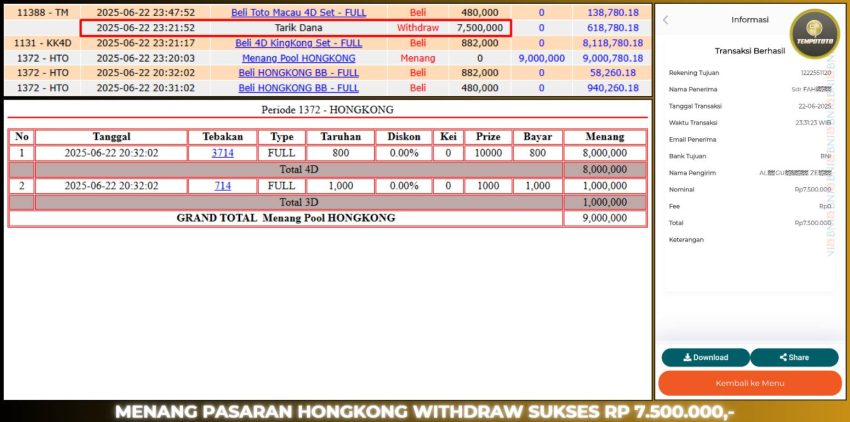Click the back arrow in Informasi panel
850x422 pixels.
tap(666, 20)
